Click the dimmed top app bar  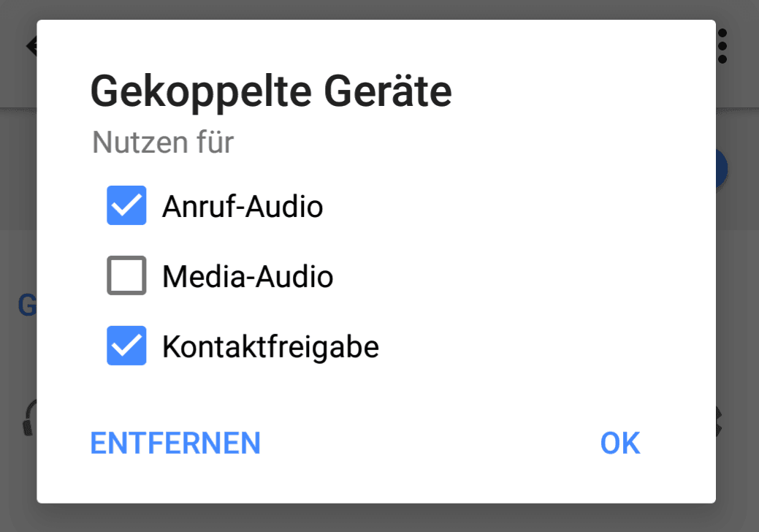pos(380,9)
